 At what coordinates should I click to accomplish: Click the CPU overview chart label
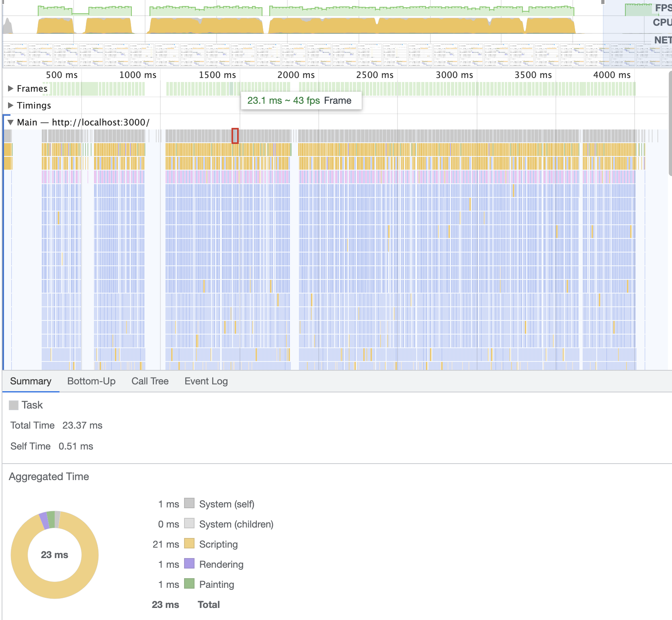662,23
